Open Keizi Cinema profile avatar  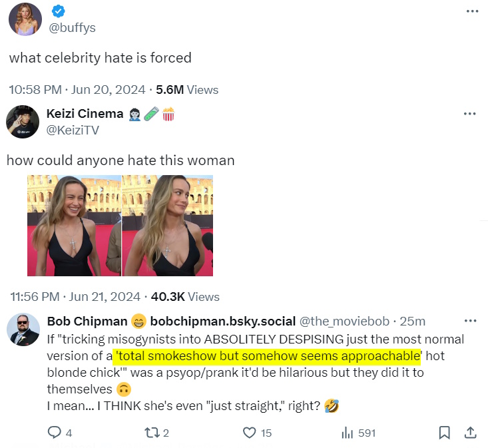point(23,121)
